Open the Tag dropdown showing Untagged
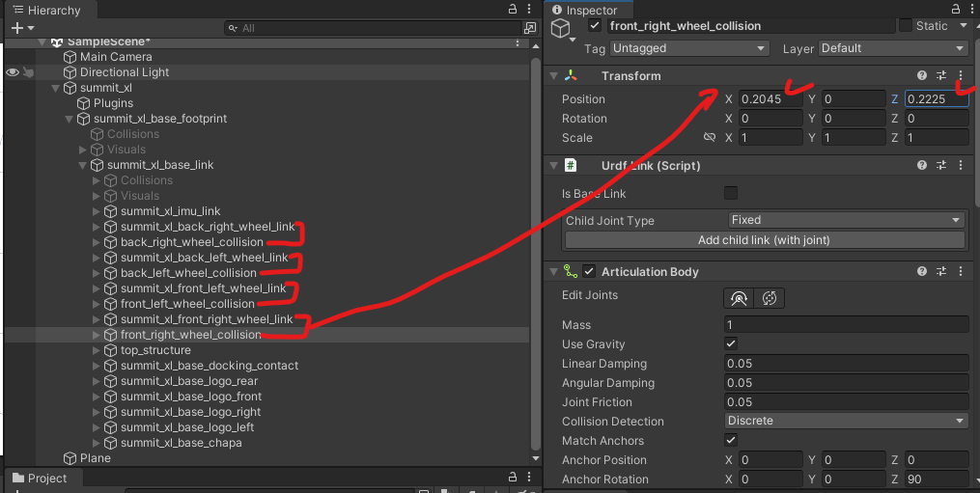This screenshot has height=493, width=980. (x=689, y=48)
